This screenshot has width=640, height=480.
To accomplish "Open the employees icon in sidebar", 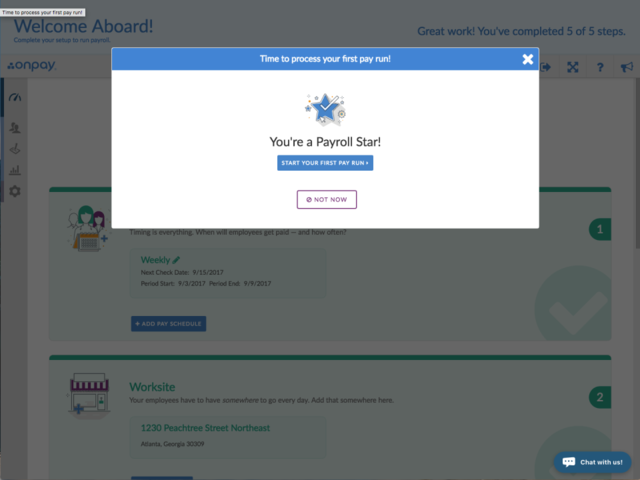I will 15,128.
